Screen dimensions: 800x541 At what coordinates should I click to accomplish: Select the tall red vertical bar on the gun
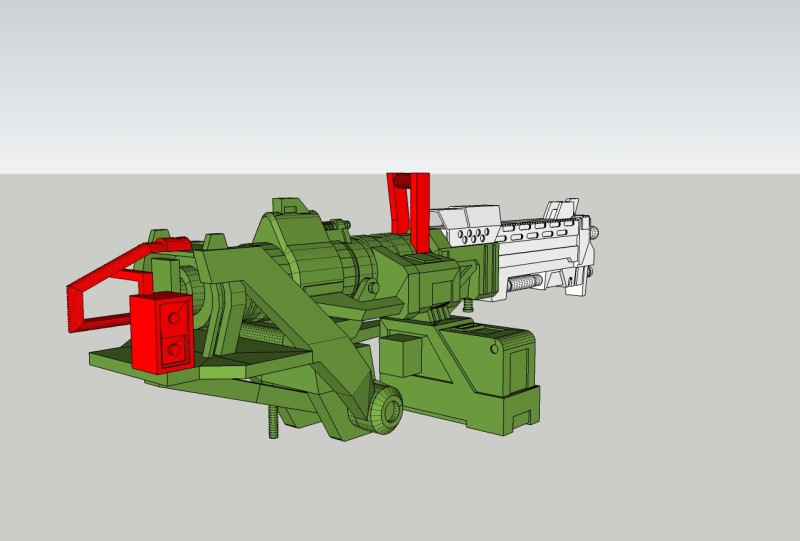pos(420,213)
